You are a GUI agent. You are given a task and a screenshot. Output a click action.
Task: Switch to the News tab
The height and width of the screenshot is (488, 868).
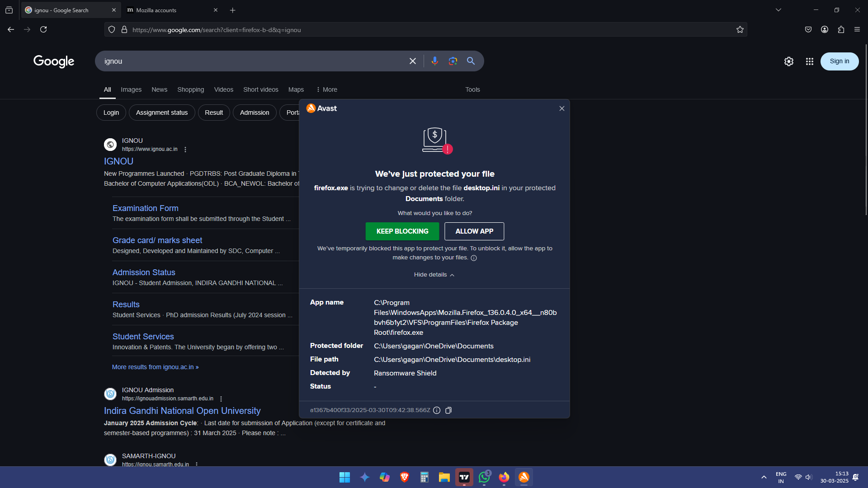(x=159, y=89)
